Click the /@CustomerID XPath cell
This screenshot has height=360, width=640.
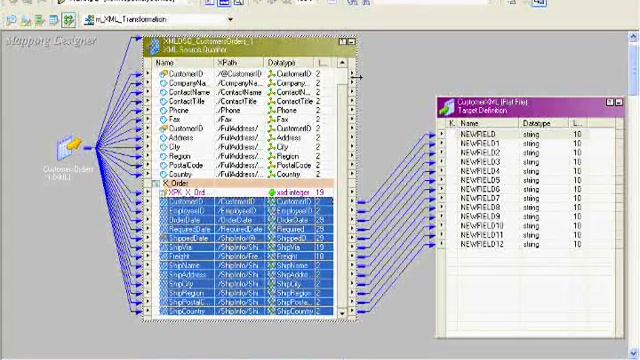click(x=239, y=74)
